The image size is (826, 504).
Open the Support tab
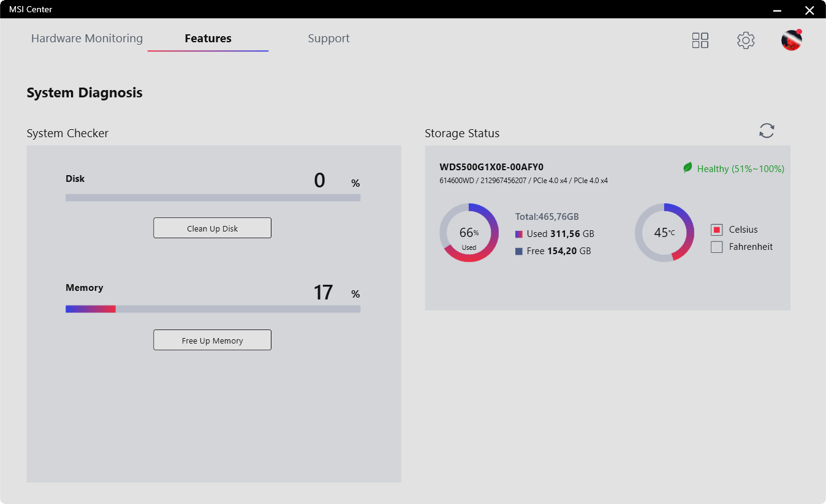328,38
